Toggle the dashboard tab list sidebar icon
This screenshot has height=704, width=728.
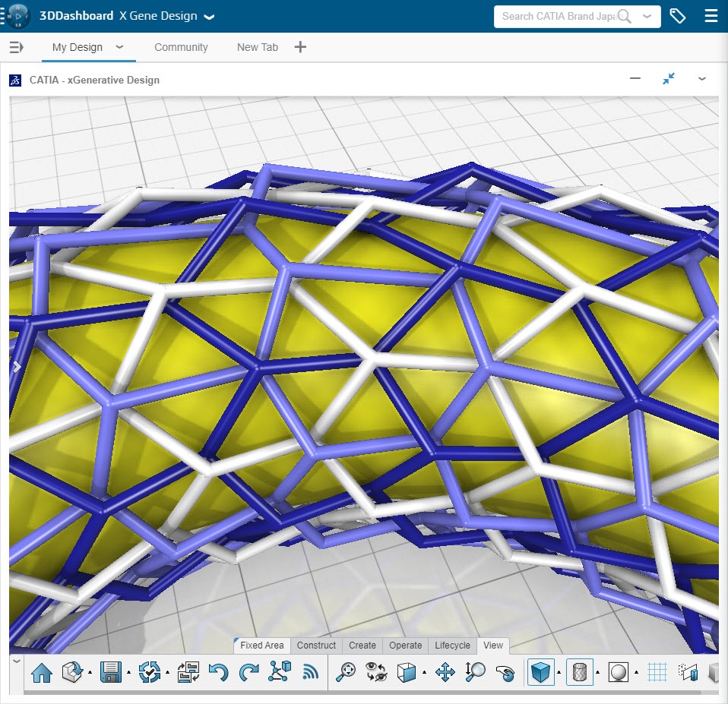17,47
